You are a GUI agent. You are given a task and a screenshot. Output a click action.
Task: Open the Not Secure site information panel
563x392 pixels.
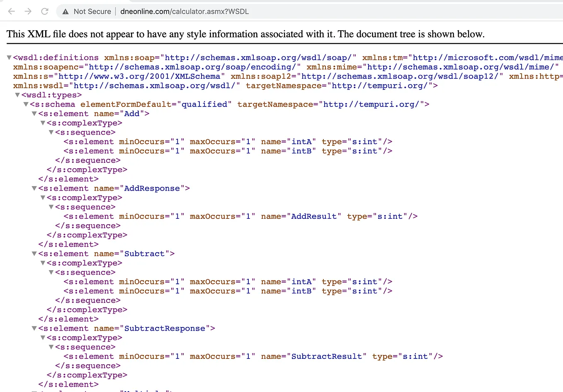[92, 12]
